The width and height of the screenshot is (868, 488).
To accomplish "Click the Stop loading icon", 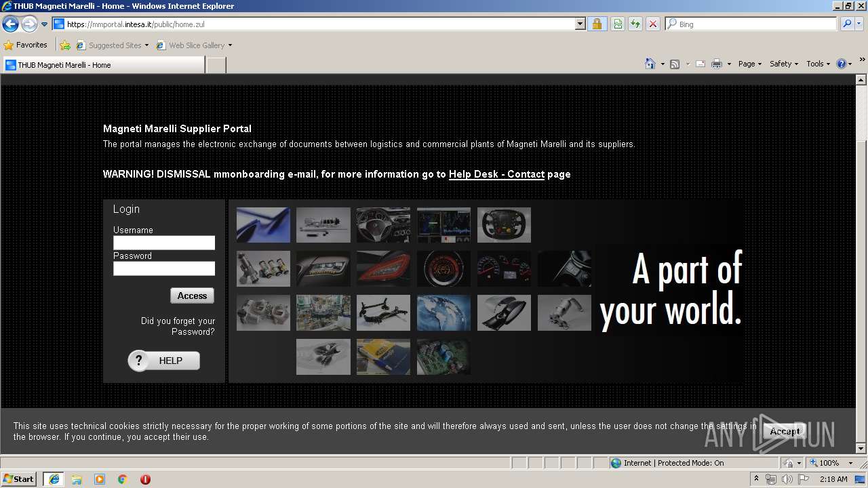I will pyautogui.click(x=652, y=24).
